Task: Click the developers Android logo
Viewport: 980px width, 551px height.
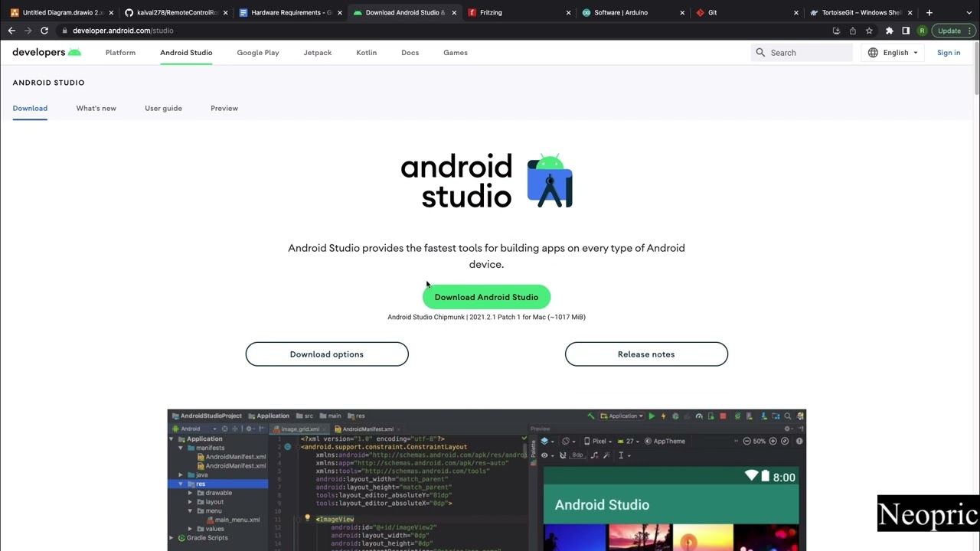Action: [x=47, y=52]
